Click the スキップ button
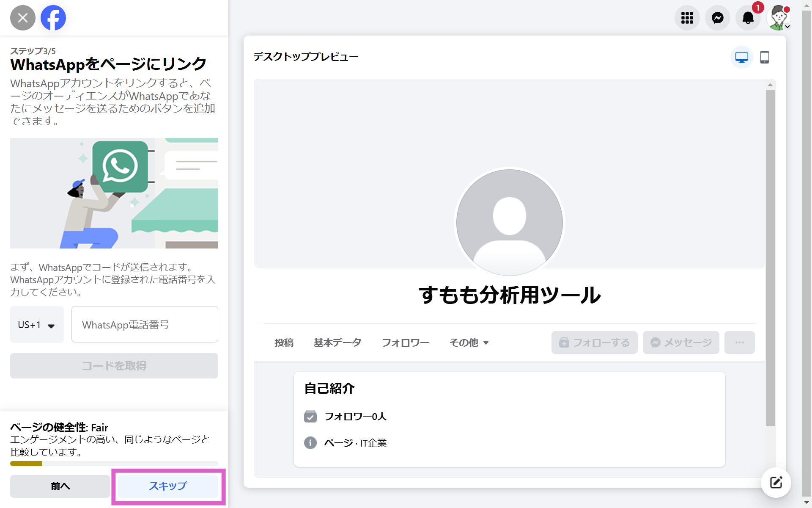 (168, 486)
